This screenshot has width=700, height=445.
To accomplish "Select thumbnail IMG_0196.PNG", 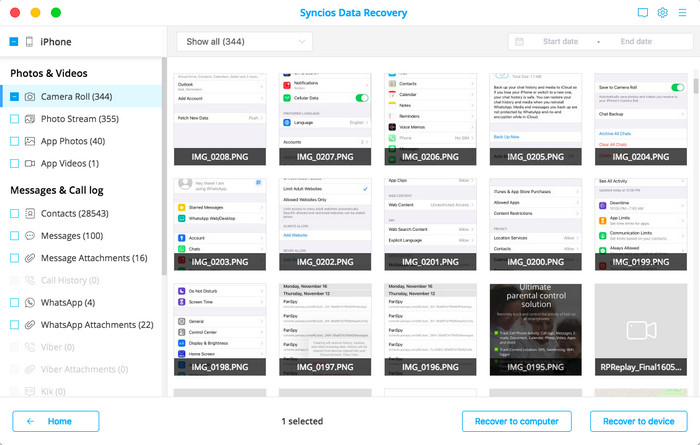I will pos(430,329).
